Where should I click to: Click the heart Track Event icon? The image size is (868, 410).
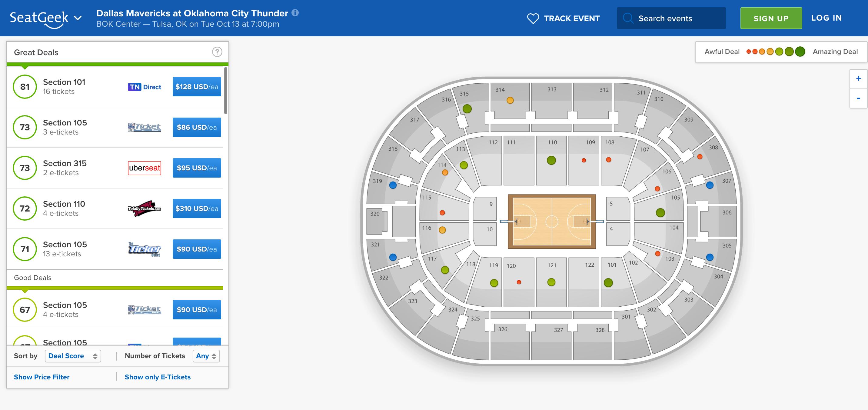pyautogui.click(x=533, y=18)
